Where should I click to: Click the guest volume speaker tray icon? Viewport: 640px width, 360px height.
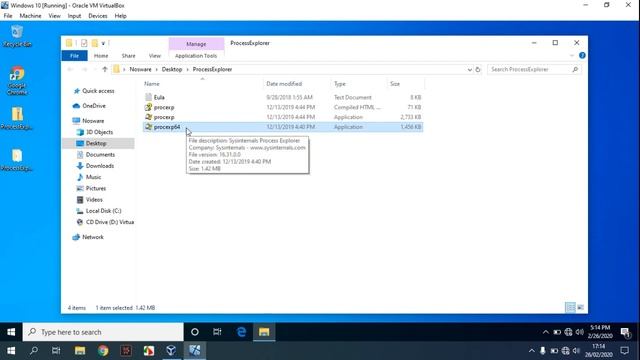coord(580,332)
